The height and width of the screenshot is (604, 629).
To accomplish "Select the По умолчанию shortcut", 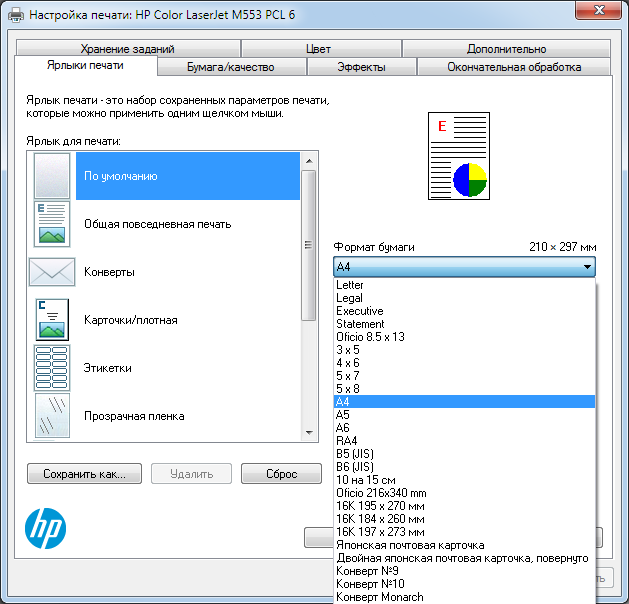I will tap(188, 176).
